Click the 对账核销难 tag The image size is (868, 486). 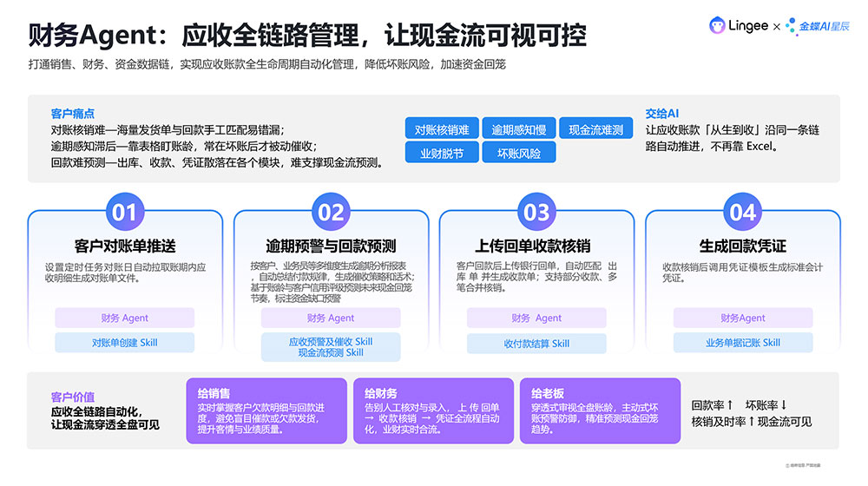(x=442, y=129)
